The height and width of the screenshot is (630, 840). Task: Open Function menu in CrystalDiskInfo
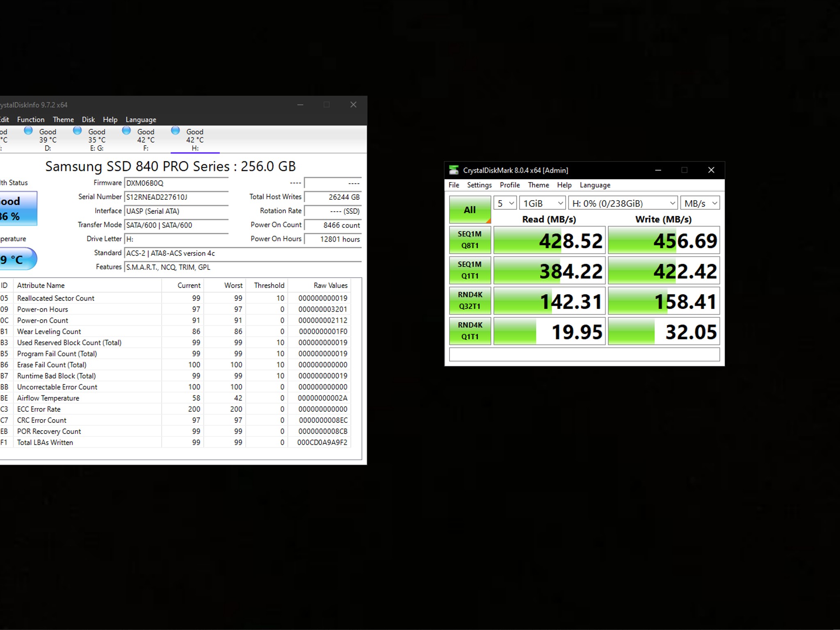(31, 119)
